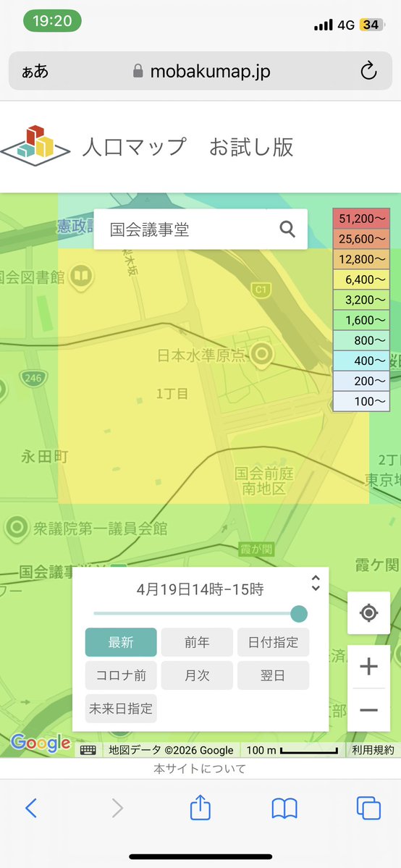Click the 400～ legend swatch
Viewport: 401px width, 868px height.
(361, 361)
